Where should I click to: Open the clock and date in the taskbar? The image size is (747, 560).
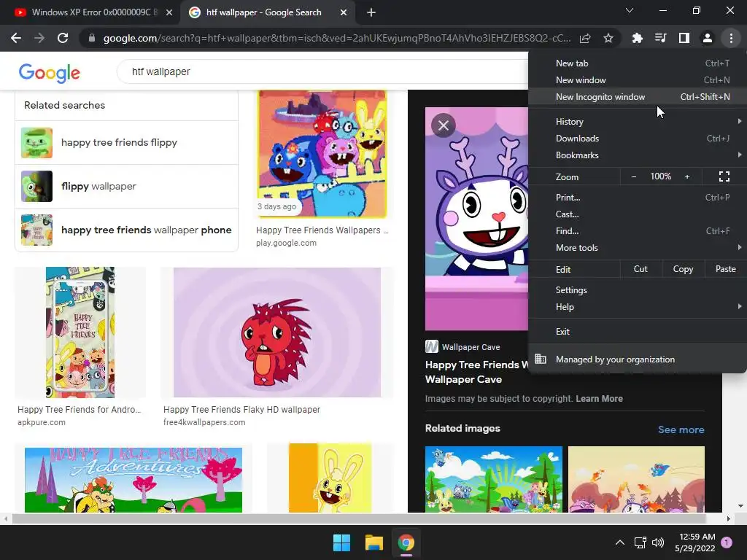pos(694,542)
